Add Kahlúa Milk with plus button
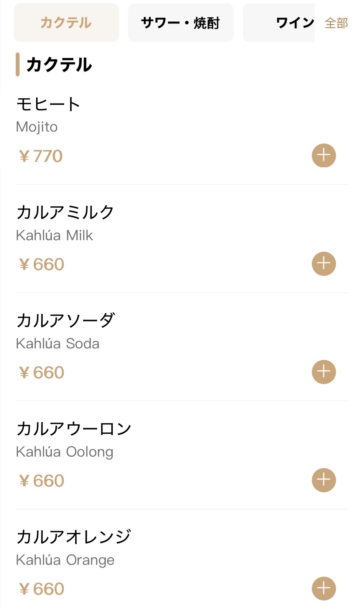The height and width of the screenshot is (607, 364). click(324, 264)
